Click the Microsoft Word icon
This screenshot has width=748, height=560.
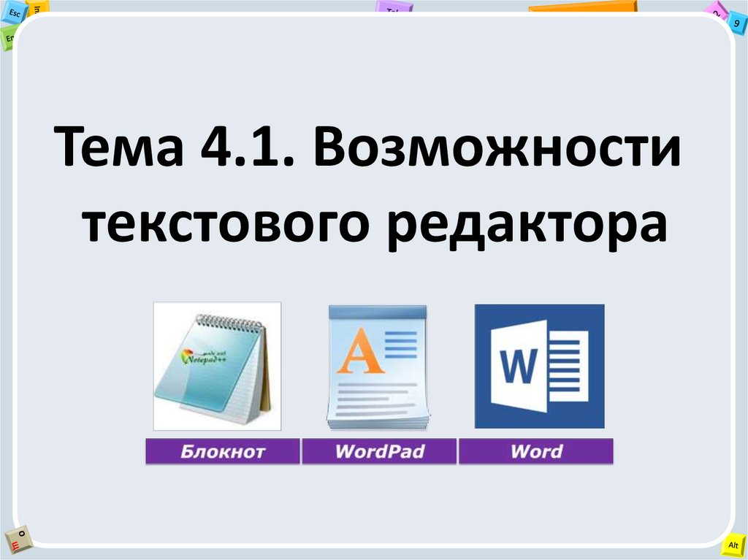pyautogui.click(x=540, y=366)
